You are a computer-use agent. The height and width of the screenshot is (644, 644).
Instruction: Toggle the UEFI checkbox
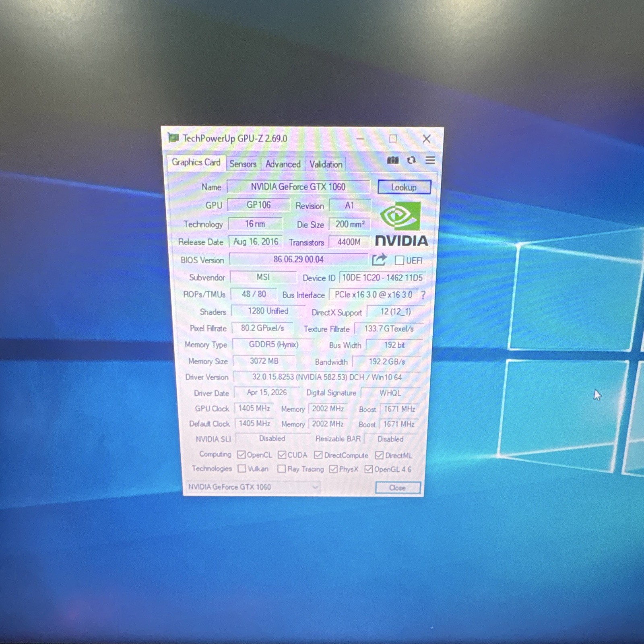(399, 260)
